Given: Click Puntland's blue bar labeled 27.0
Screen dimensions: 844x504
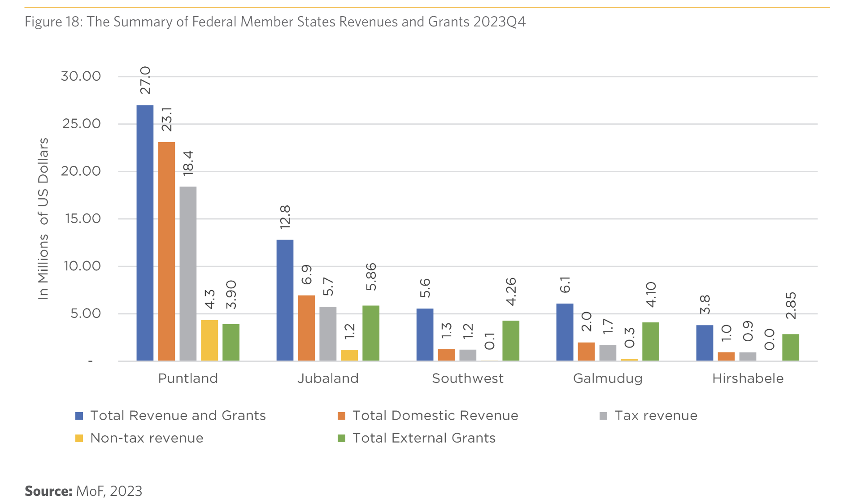Looking at the screenshot, I should (x=145, y=233).
